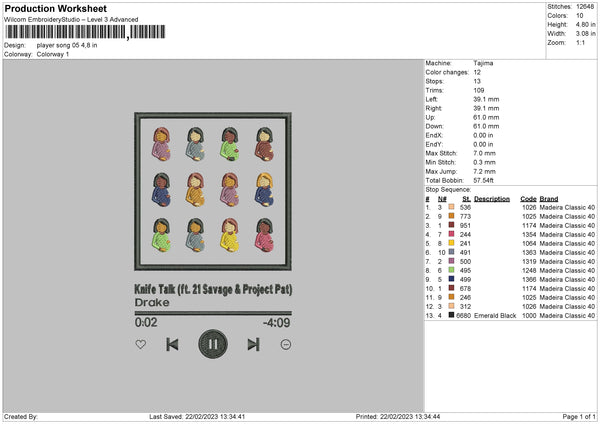
Task: Click the color swatch in stop sequence row 3
Action: click(x=452, y=225)
